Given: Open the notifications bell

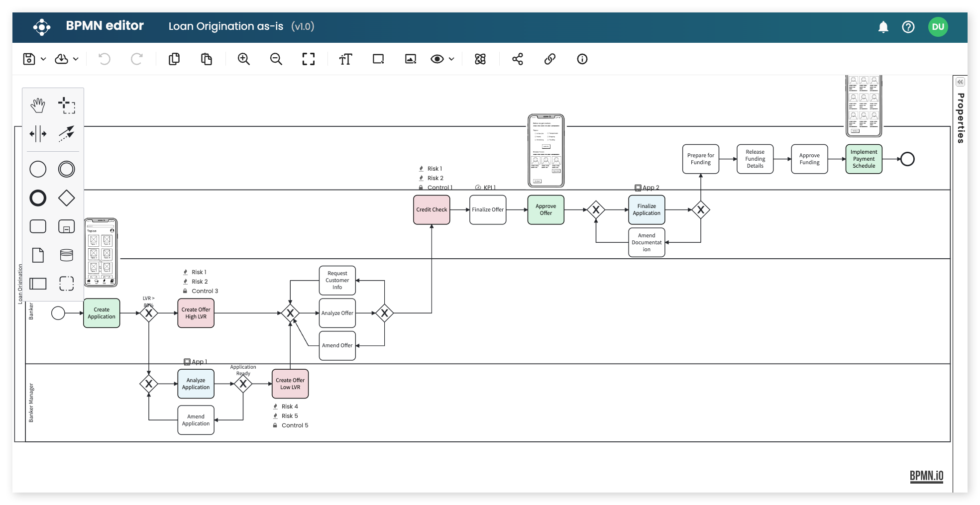Looking at the screenshot, I should coord(884,27).
